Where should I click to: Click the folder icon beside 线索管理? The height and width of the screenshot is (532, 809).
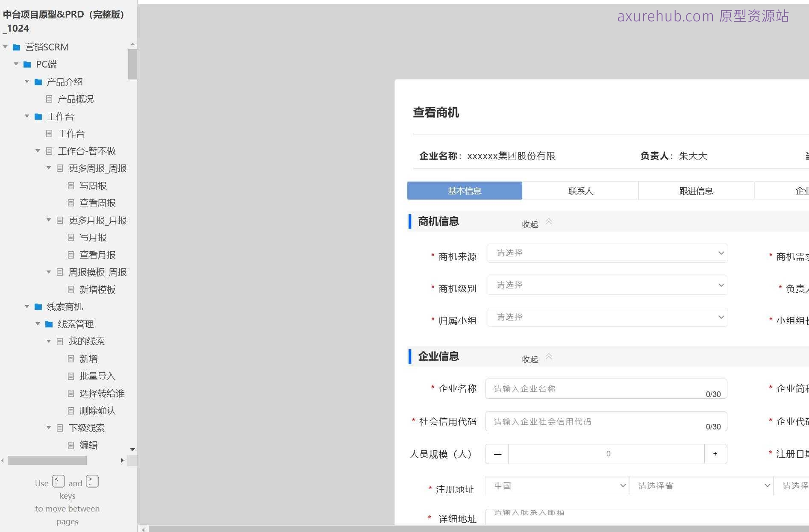(x=48, y=324)
